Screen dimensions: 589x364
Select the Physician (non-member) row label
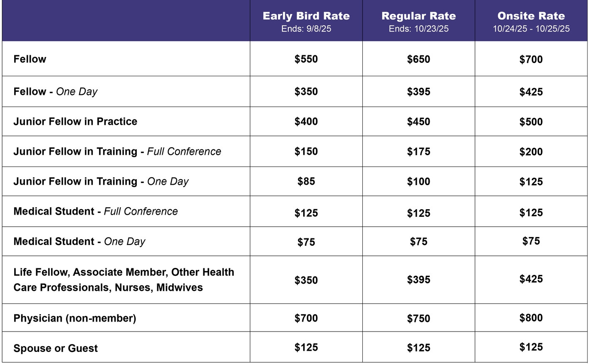[75, 318]
